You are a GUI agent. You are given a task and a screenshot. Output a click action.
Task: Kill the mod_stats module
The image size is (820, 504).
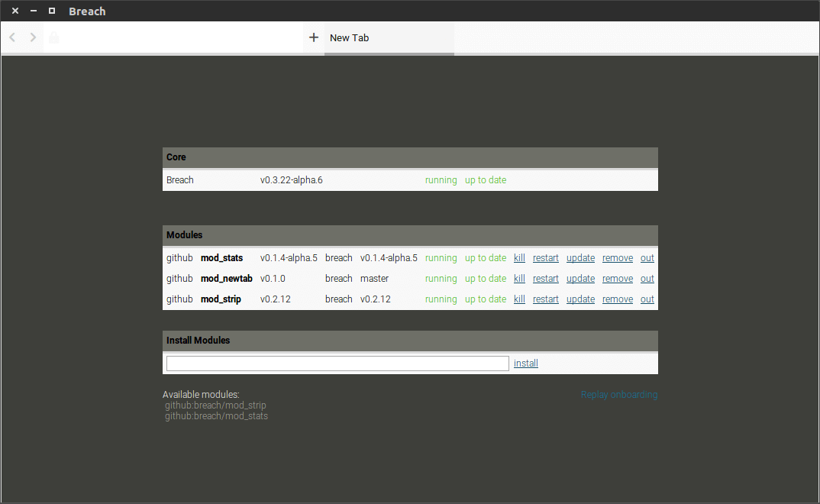[519, 258]
